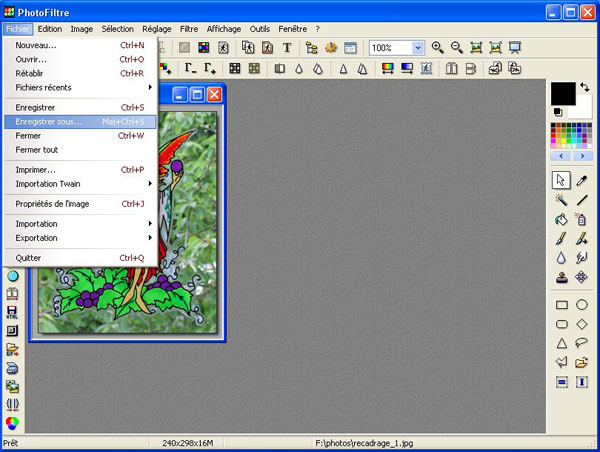This screenshot has width=600, height=452.
Task: Select Ouvrir in the file menu
Action: point(80,59)
